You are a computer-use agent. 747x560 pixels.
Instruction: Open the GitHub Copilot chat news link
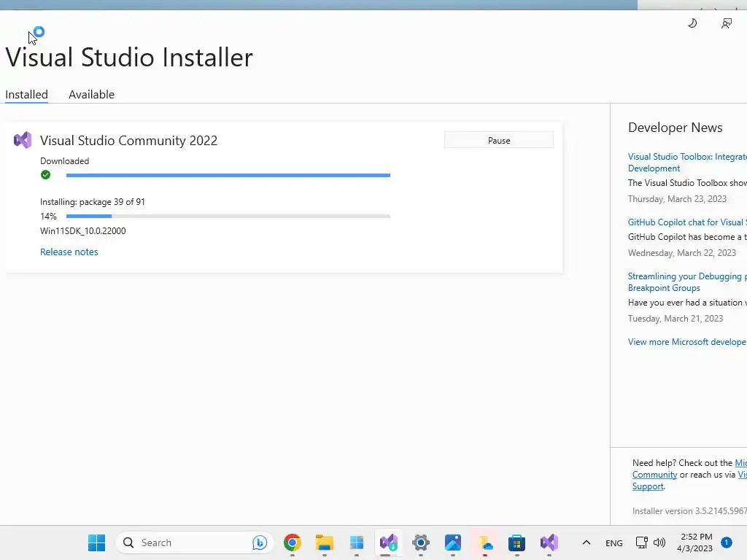coord(687,222)
